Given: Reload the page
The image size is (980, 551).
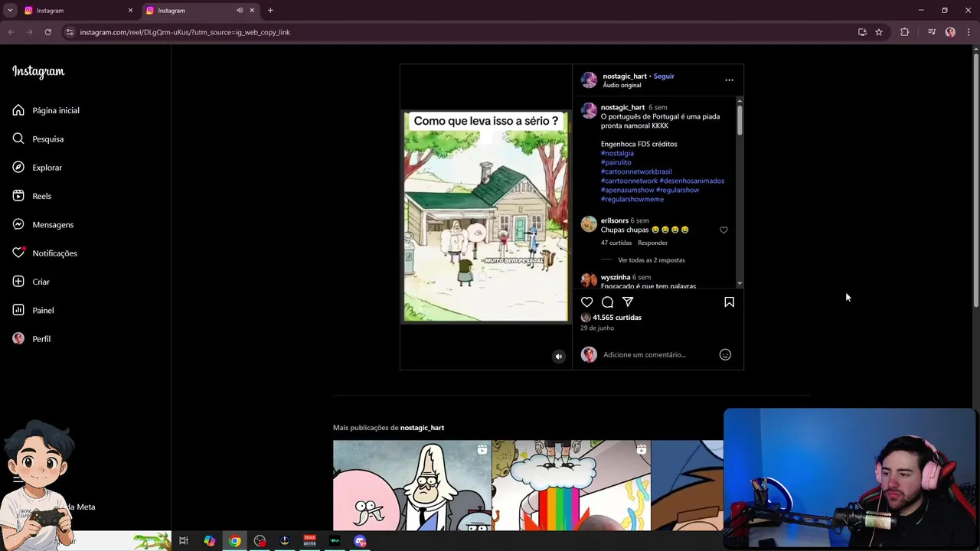Looking at the screenshot, I should 47,32.
